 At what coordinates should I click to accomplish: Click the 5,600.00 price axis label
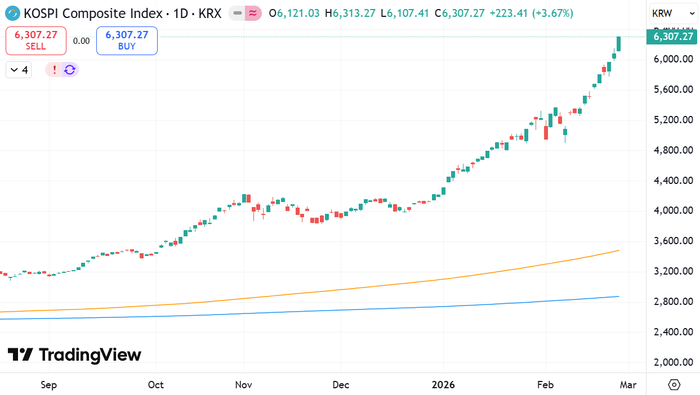(x=673, y=89)
